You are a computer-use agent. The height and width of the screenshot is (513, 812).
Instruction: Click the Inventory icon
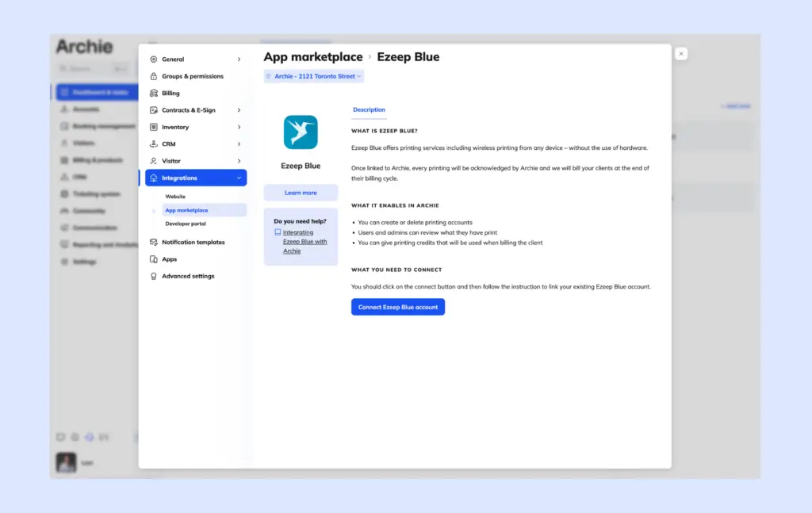coord(153,127)
